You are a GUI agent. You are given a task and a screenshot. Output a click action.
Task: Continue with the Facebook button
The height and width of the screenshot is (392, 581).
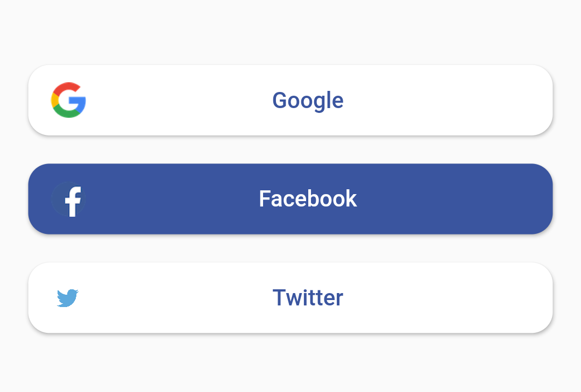290,199
